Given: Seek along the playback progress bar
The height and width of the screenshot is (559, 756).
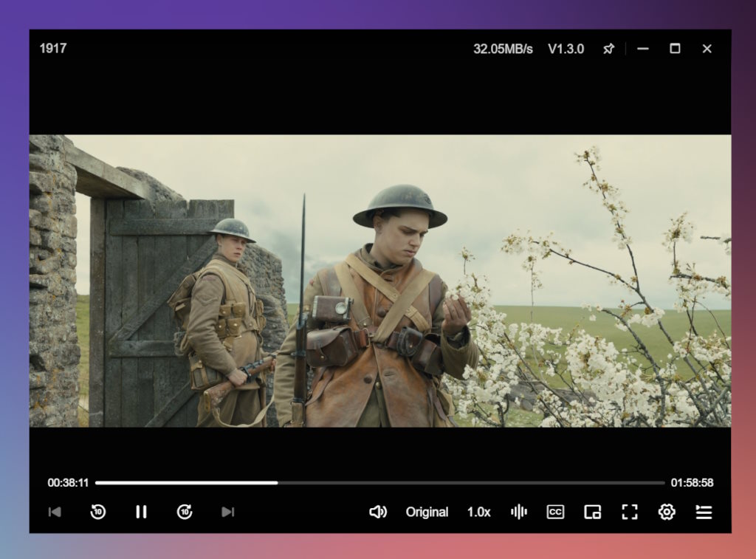Looking at the screenshot, I should coord(380,482).
